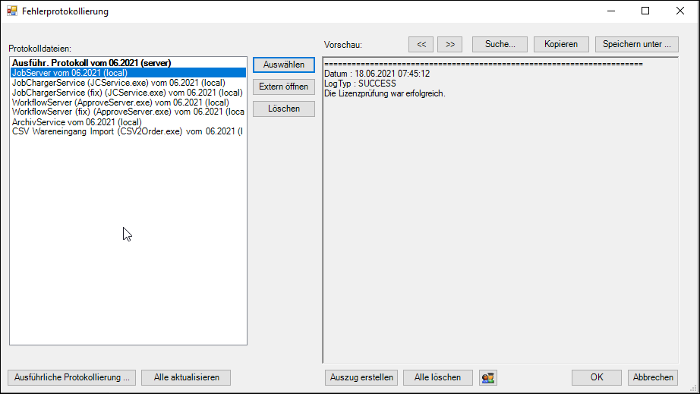
Task: Select ArchivService vom 06.2021 (local) entry
Action: [128, 122]
